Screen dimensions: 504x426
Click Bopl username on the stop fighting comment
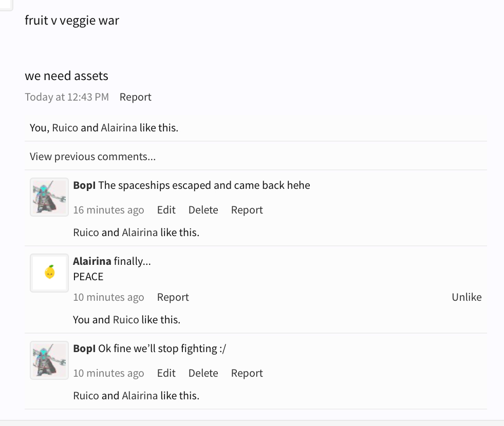click(84, 348)
